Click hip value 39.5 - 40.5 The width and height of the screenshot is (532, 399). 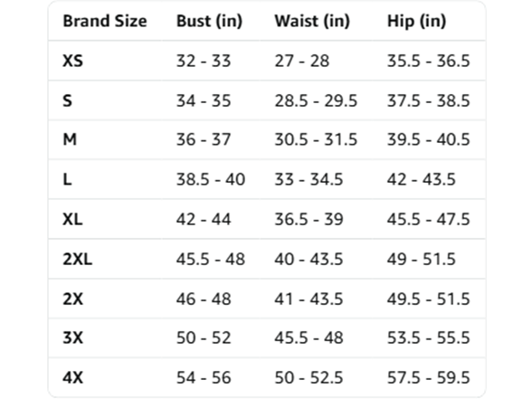pos(429,139)
